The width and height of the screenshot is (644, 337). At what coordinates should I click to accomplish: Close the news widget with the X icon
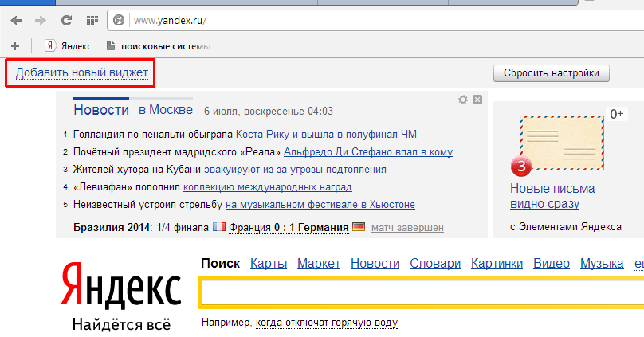coord(477,100)
